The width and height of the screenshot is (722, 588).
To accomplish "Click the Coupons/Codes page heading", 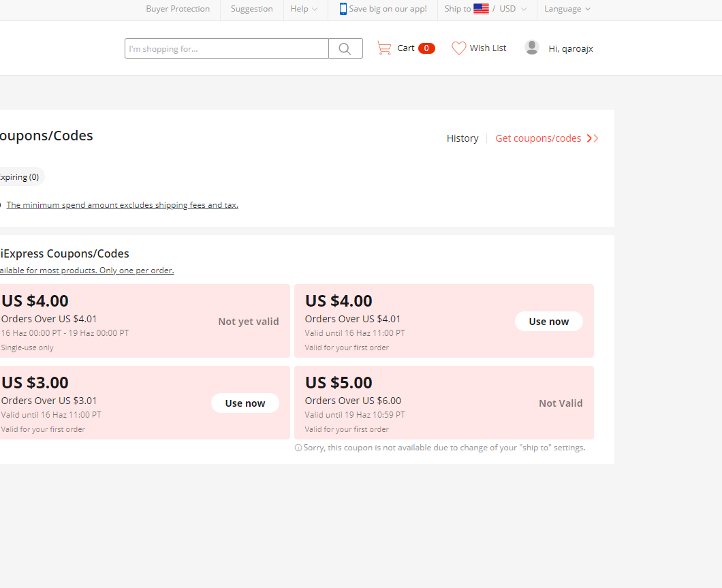I will pyautogui.click(x=46, y=136).
